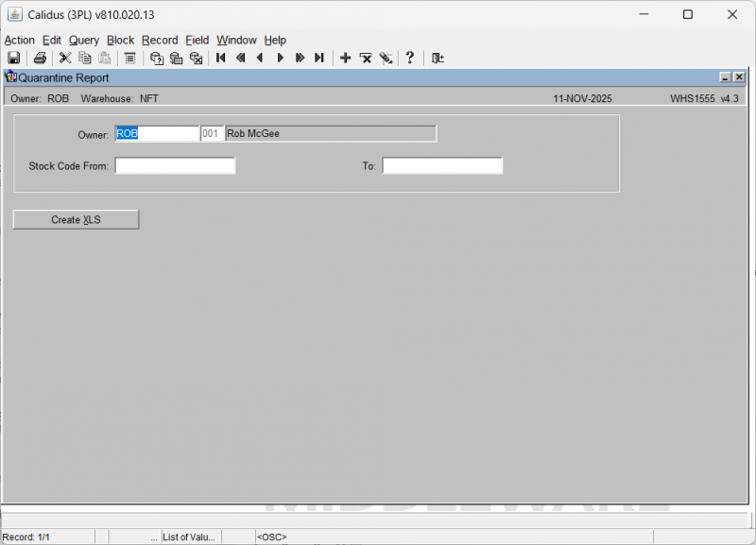
Task: Click the Cut scissors icon
Action: 65,58
